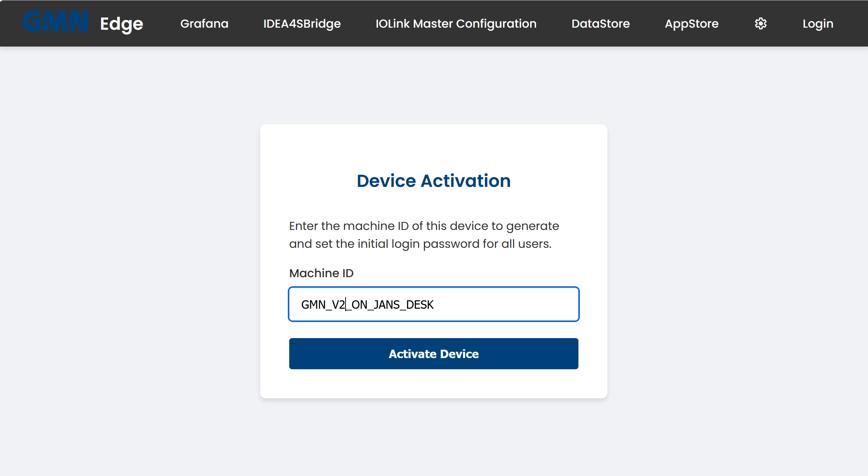Click the word JANS in the ID field
This screenshot has height=476, width=868.
tap(386, 304)
